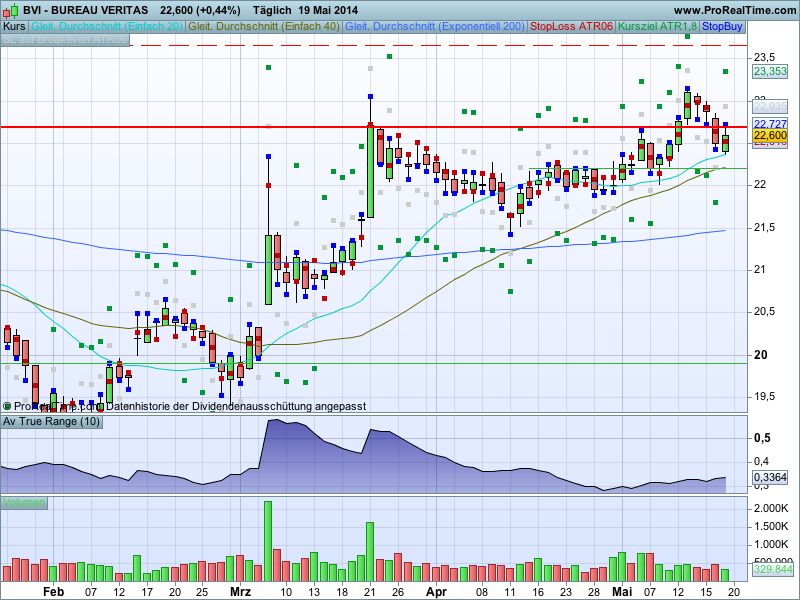Open the Volumen panel label
This screenshot has width=800, height=600.
pos(23,503)
